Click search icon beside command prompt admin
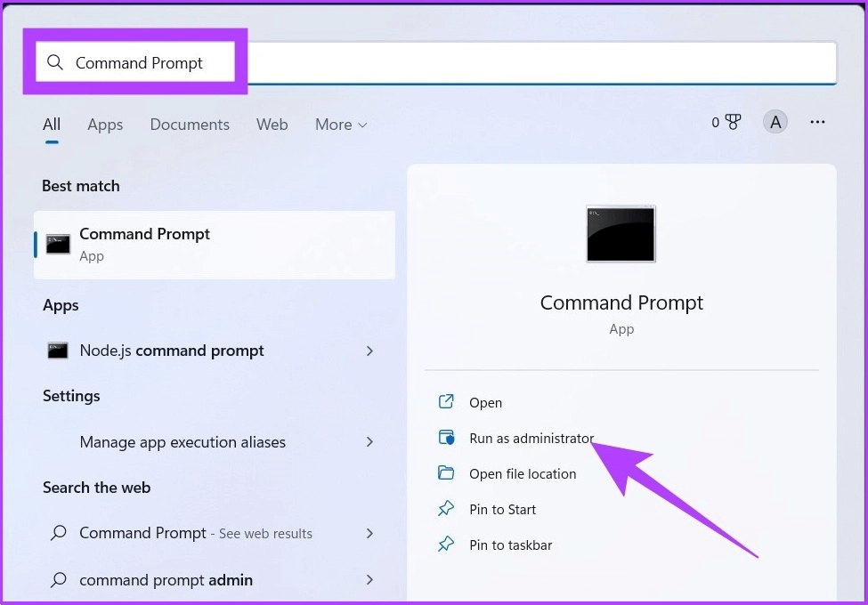The image size is (868, 605). [58, 579]
